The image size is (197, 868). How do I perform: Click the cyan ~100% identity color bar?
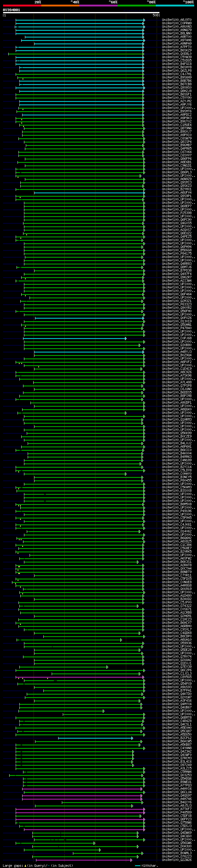click(175, 6)
